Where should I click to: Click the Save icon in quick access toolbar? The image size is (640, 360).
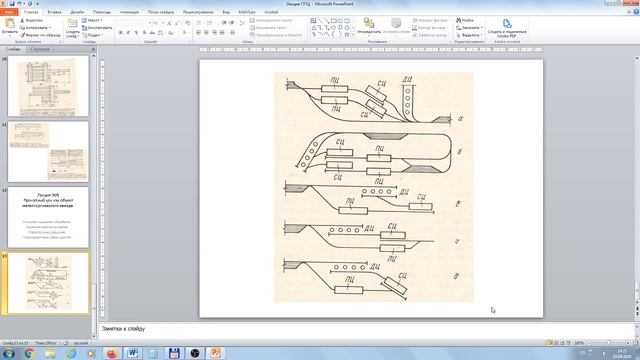12,4
